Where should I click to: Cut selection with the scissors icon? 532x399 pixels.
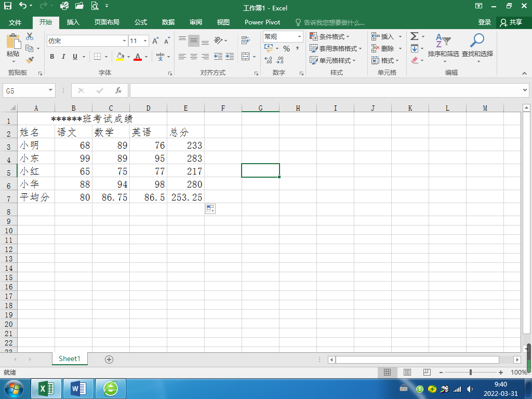click(x=30, y=36)
